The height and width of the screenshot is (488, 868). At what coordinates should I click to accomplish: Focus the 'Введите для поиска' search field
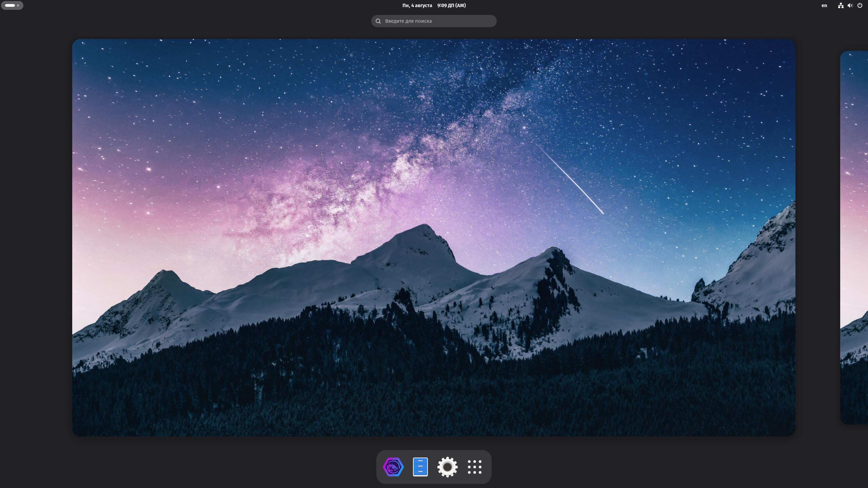(x=434, y=21)
